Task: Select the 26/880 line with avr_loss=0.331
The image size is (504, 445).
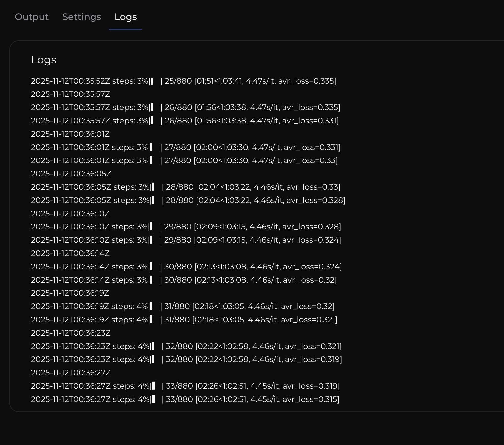Action: pos(185,121)
